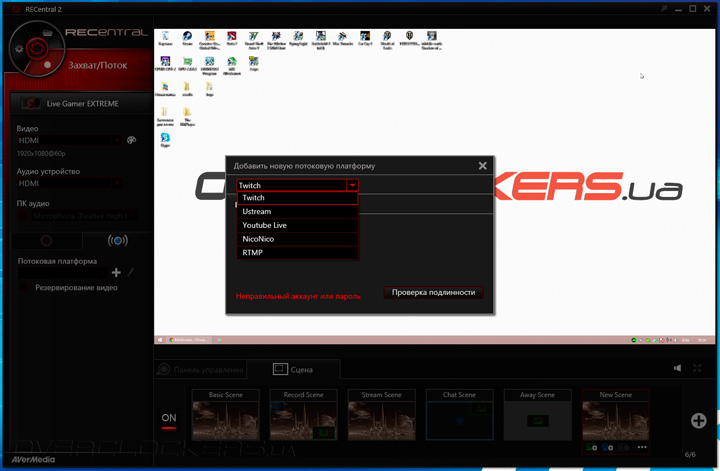The width and height of the screenshot is (720, 471).
Task: Open the Потоковая платформа dropdown
Action: point(63,273)
